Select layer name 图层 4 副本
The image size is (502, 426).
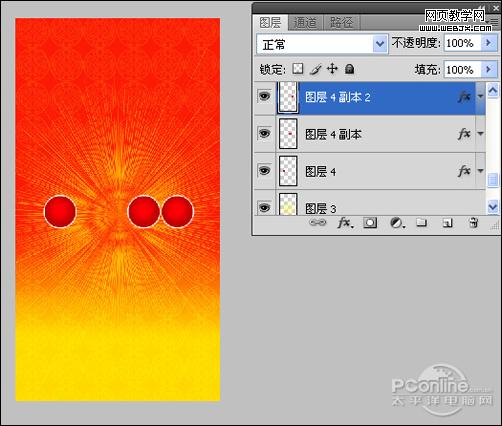(333, 134)
